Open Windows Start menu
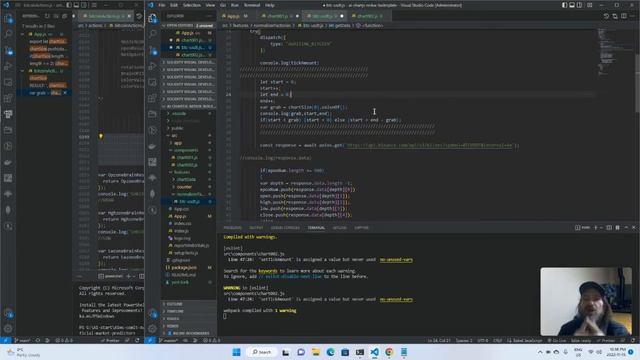 [x=236, y=352]
